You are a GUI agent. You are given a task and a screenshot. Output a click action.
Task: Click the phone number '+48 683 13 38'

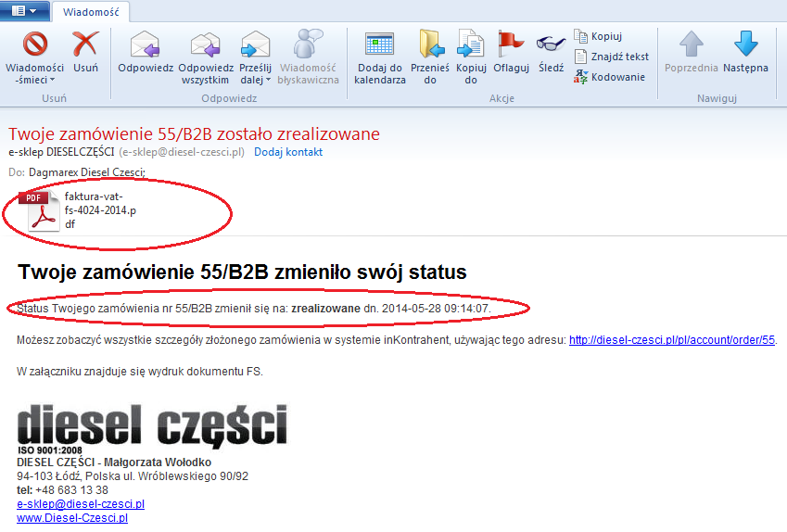[71, 490]
